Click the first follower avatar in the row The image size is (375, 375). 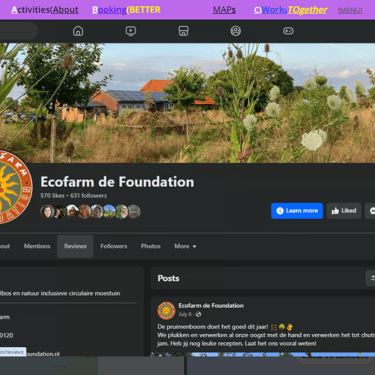[x=47, y=211]
